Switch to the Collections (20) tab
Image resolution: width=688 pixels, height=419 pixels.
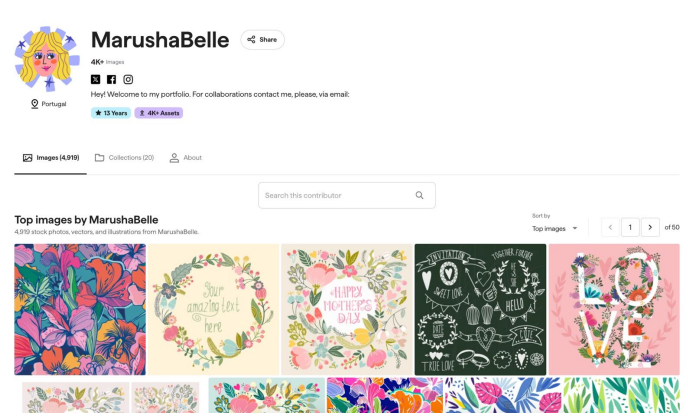[x=125, y=158]
